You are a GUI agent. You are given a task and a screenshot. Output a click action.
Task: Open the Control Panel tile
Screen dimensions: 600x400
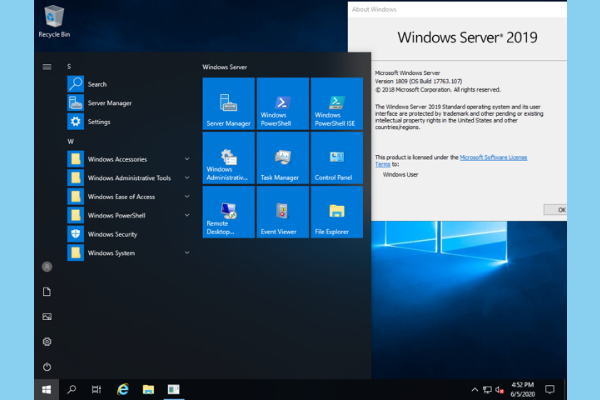[337, 158]
